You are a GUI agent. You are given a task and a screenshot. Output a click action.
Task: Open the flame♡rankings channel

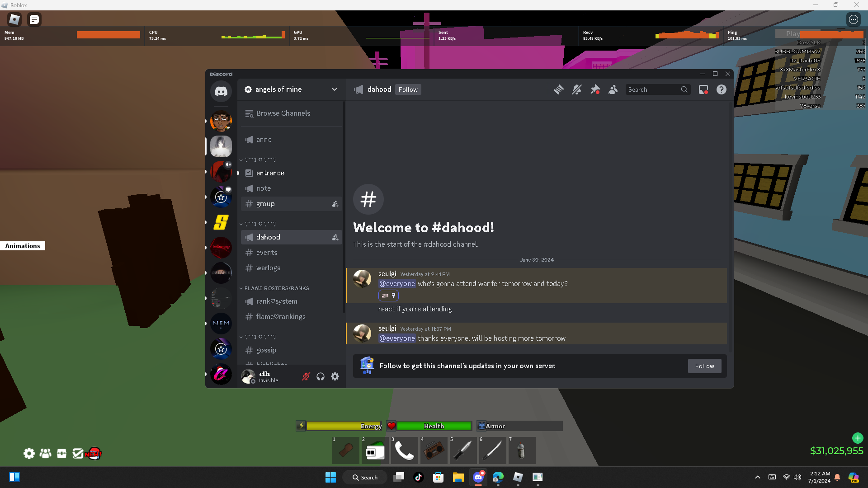tap(292, 317)
